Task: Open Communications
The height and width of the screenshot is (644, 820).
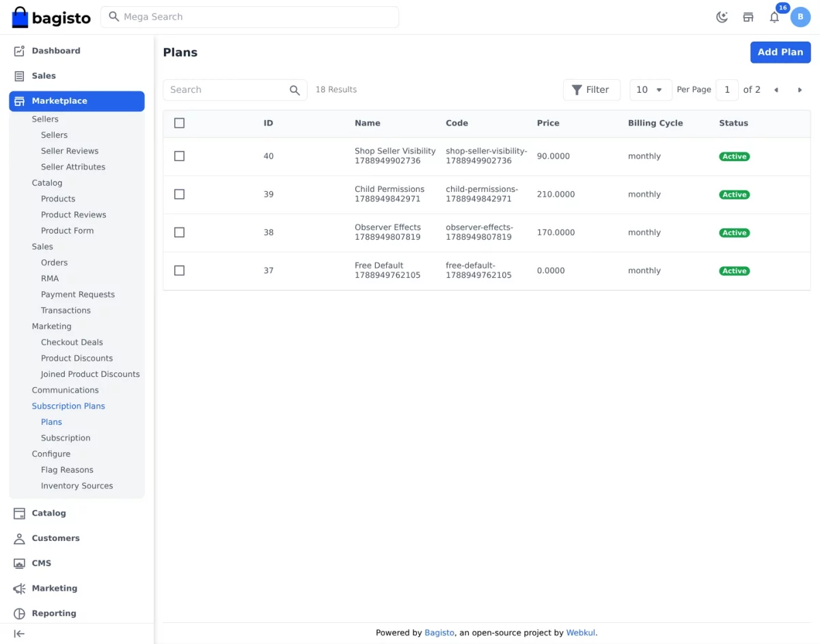Action: coord(65,390)
